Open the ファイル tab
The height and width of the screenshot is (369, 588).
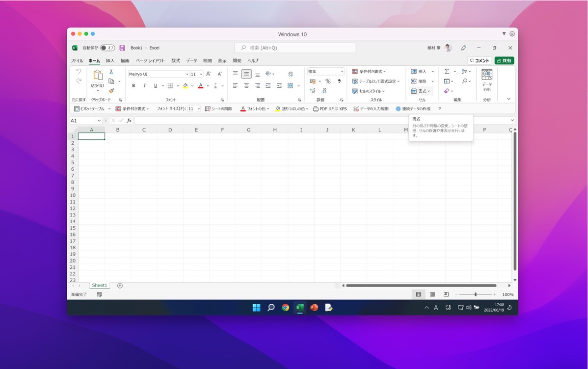click(77, 60)
